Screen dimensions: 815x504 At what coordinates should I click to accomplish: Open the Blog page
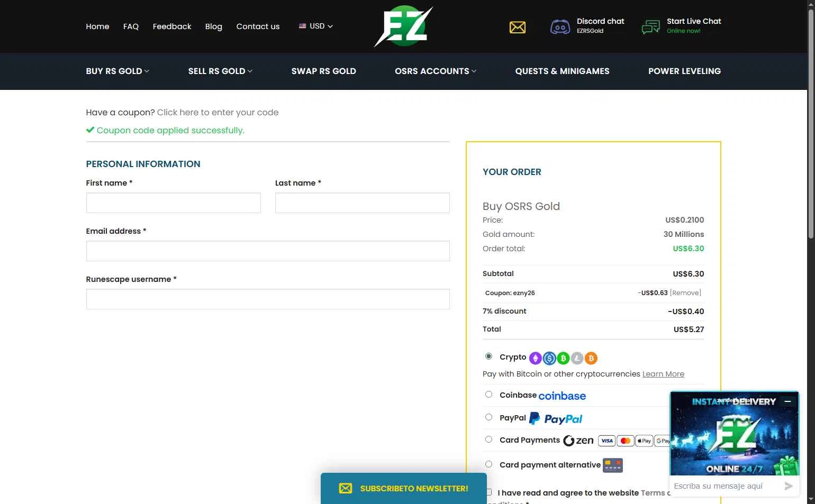pyautogui.click(x=214, y=26)
